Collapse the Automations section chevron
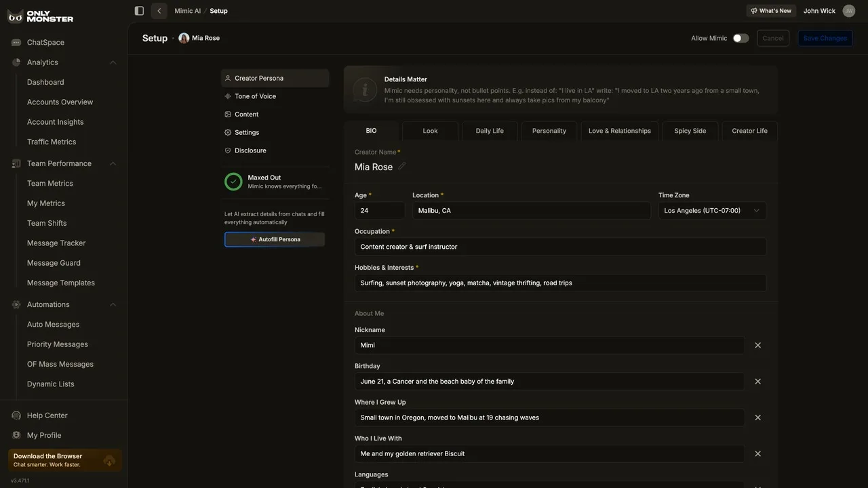The height and width of the screenshot is (488, 868). click(113, 304)
